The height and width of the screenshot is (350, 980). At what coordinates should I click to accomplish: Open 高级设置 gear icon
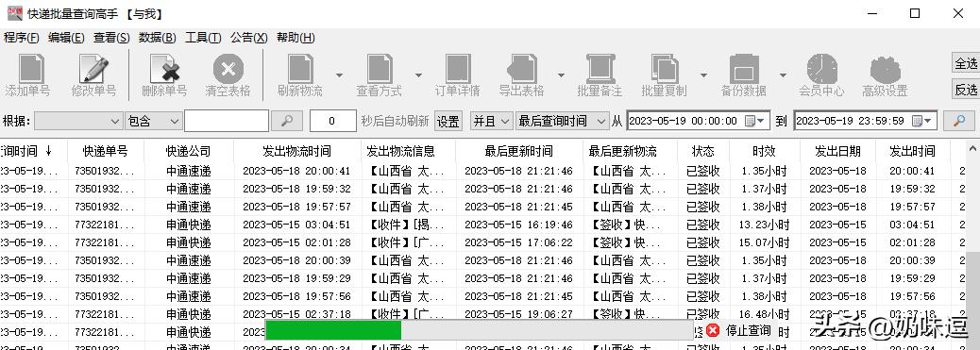[885, 68]
